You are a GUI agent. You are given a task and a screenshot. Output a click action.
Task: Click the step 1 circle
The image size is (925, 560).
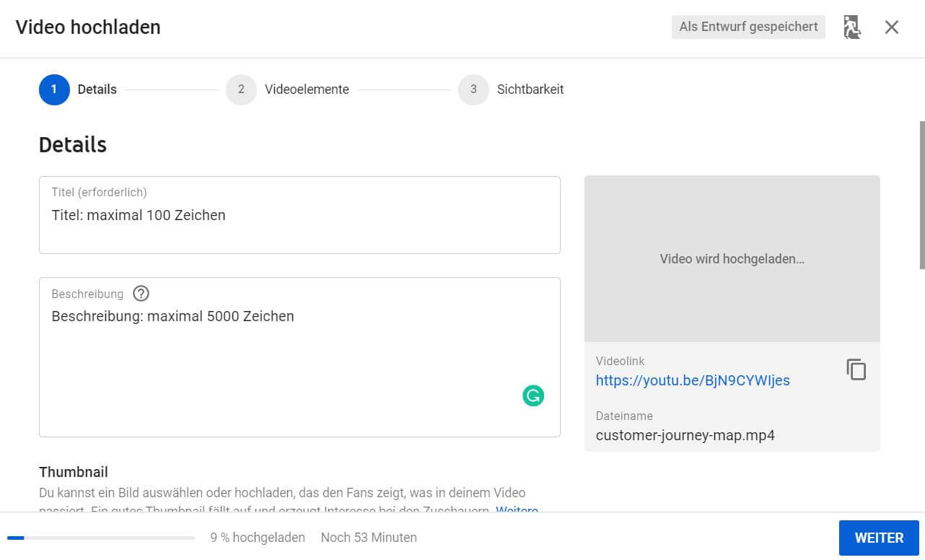coord(54,89)
